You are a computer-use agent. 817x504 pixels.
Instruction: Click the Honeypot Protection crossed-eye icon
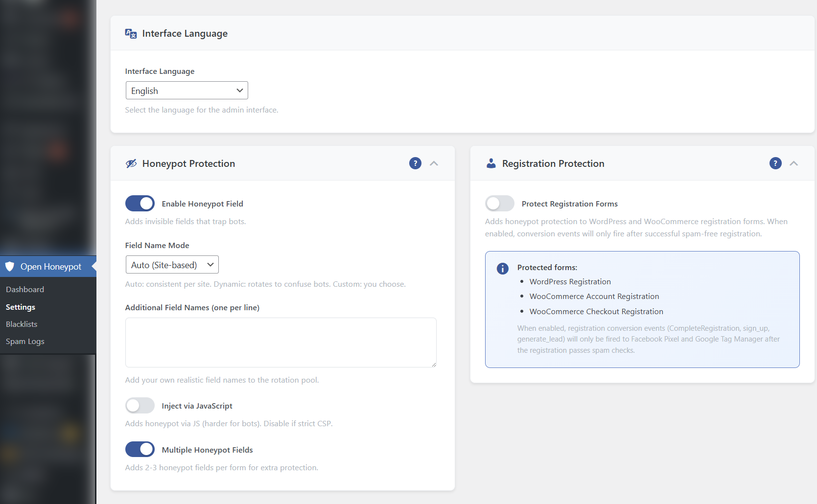[131, 163]
